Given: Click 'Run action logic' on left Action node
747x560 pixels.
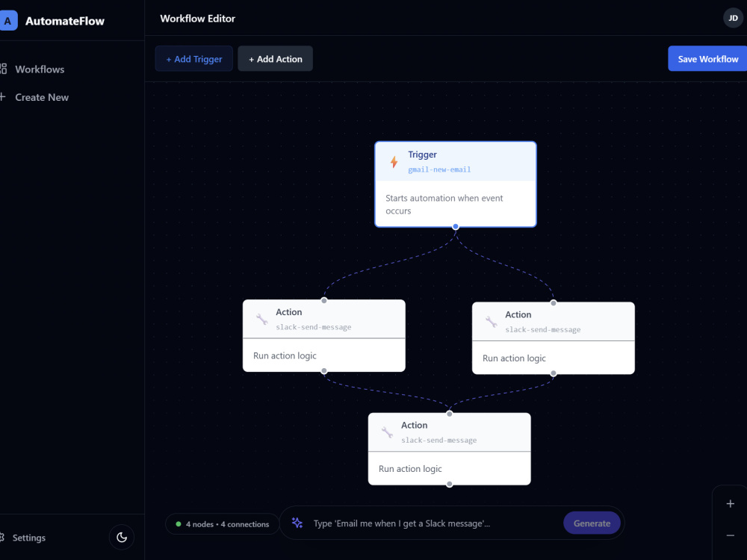Looking at the screenshot, I should pyautogui.click(x=285, y=355).
